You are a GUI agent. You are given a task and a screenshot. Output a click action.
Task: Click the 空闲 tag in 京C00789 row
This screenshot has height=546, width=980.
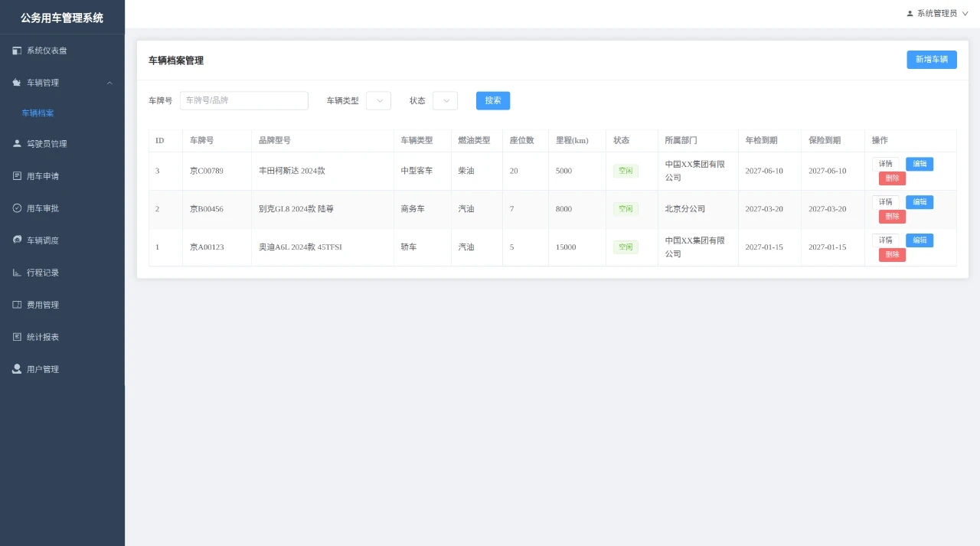click(x=626, y=171)
